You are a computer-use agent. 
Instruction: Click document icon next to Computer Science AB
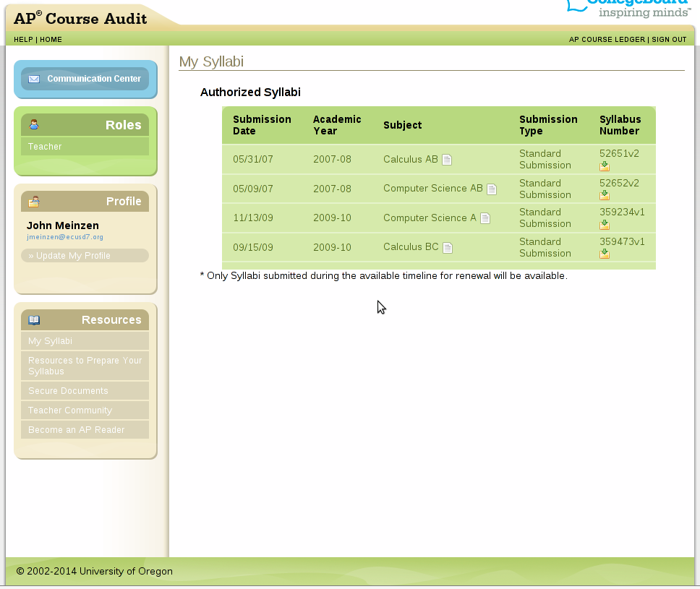[492, 189]
